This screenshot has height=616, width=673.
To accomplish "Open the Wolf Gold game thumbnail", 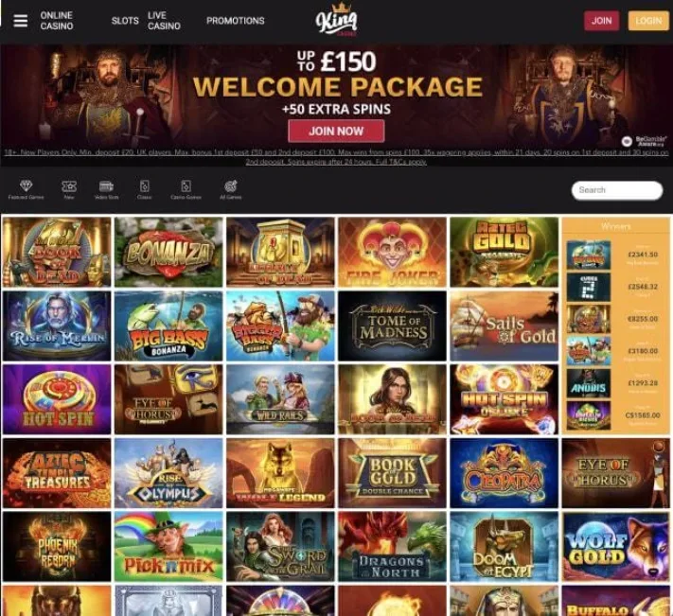I will pos(616,547).
